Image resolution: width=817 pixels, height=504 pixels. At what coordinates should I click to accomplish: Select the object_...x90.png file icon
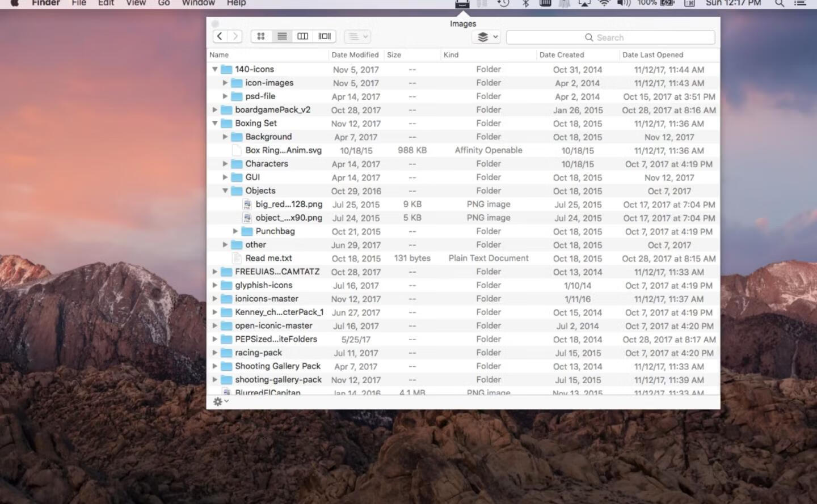click(247, 218)
